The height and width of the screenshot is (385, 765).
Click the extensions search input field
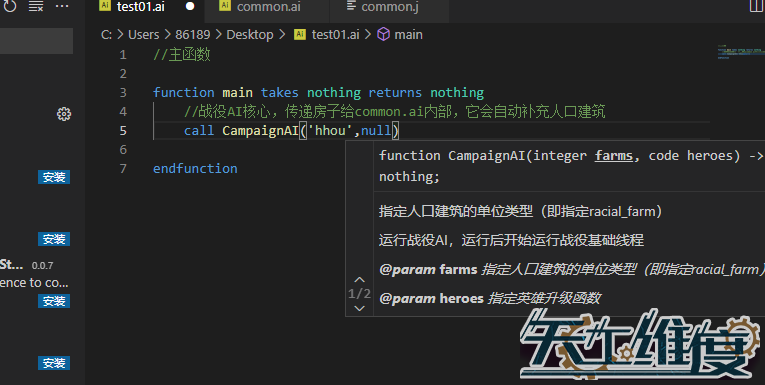coord(37,41)
